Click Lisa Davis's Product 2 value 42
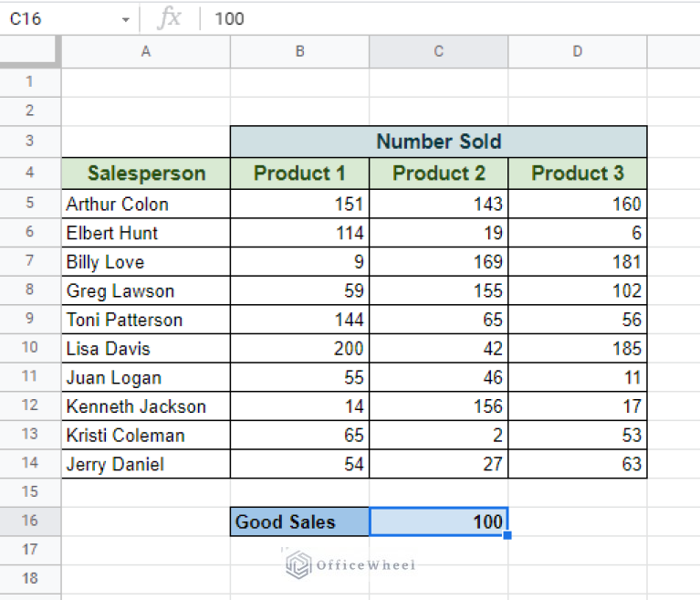The width and height of the screenshot is (700, 600). coord(439,348)
